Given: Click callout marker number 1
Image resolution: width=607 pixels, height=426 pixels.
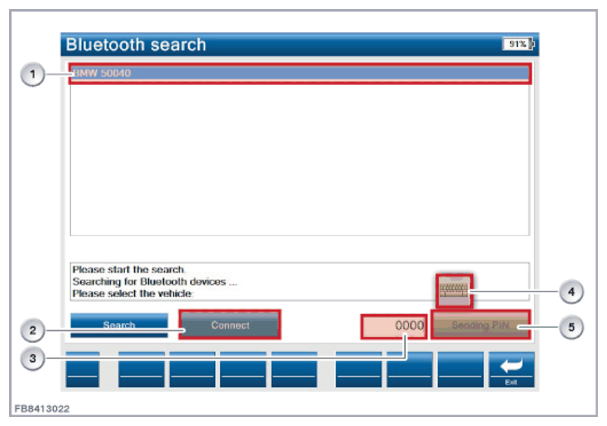Looking at the screenshot, I should [33, 76].
